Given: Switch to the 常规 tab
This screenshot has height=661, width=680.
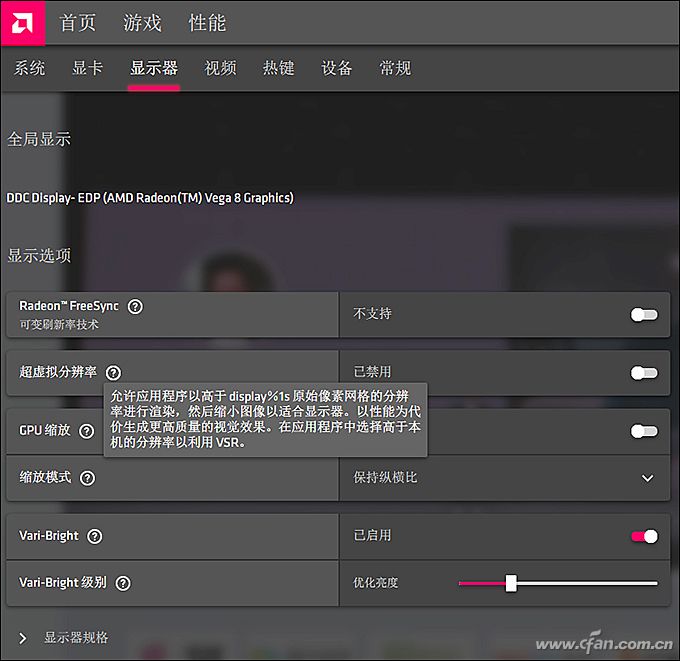Looking at the screenshot, I should click(x=395, y=68).
